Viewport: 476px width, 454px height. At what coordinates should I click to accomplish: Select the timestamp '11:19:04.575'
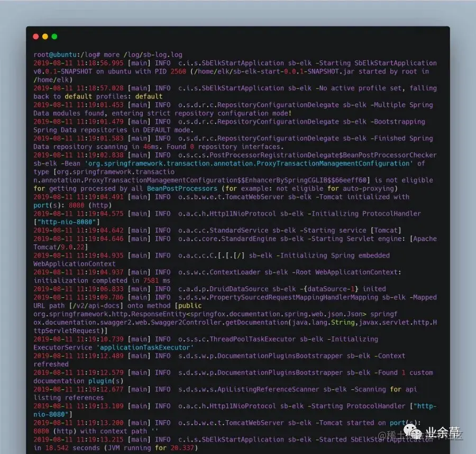[100, 213]
